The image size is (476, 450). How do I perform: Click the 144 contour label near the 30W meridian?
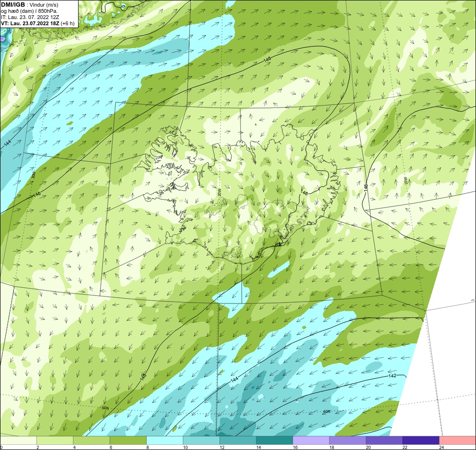point(8,142)
